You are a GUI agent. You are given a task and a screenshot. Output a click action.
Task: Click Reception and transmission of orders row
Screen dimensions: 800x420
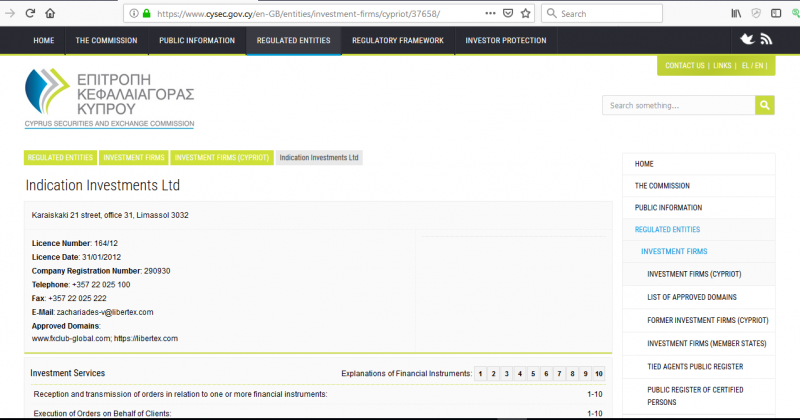point(318,394)
